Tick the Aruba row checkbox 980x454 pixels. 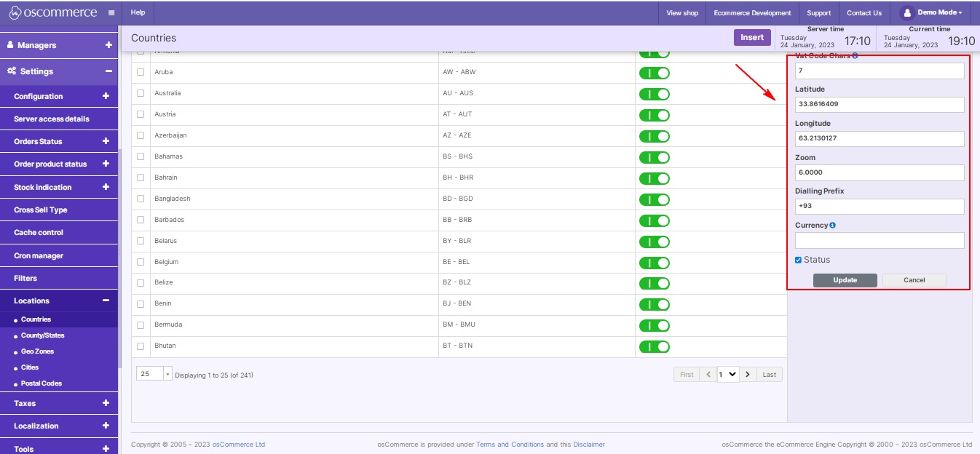(x=141, y=73)
